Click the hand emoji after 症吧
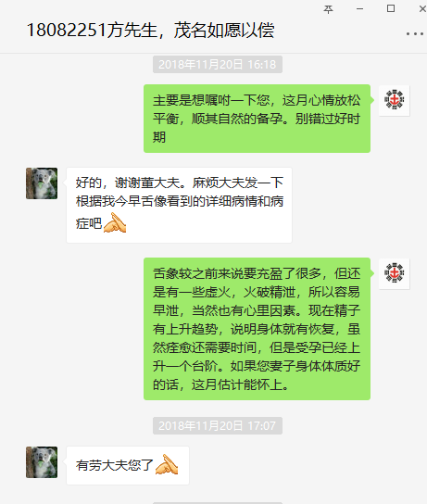 pyautogui.click(x=115, y=222)
